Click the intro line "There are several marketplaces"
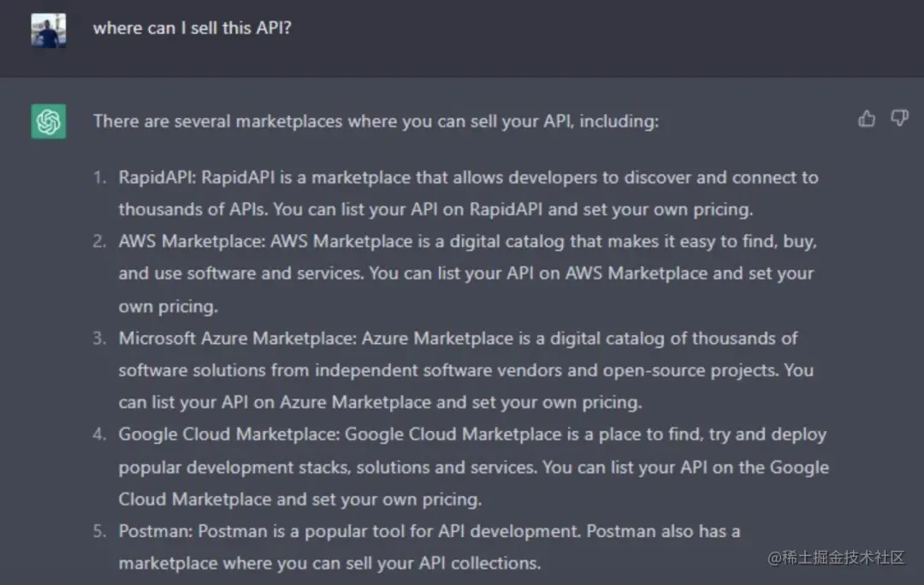 (x=376, y=121)
